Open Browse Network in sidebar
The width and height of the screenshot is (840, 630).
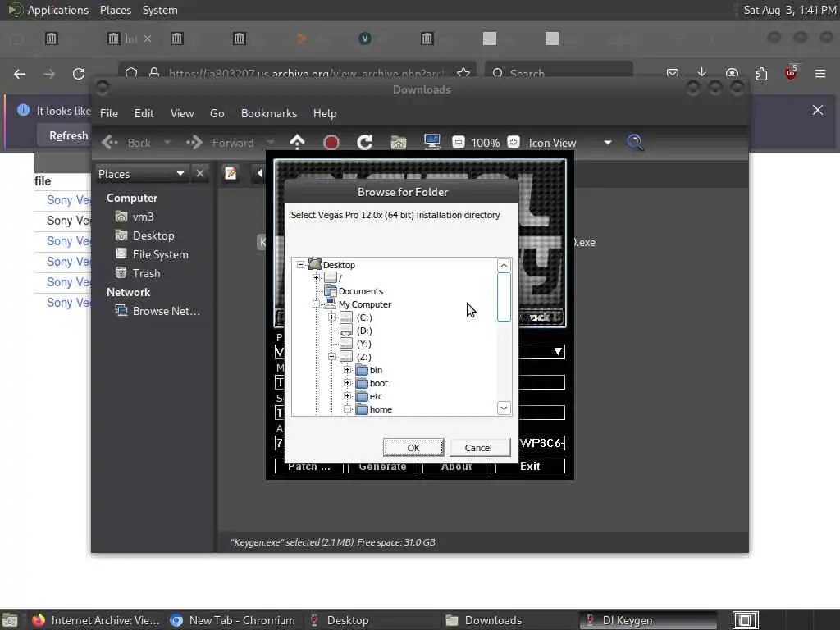tap(166, 311)
